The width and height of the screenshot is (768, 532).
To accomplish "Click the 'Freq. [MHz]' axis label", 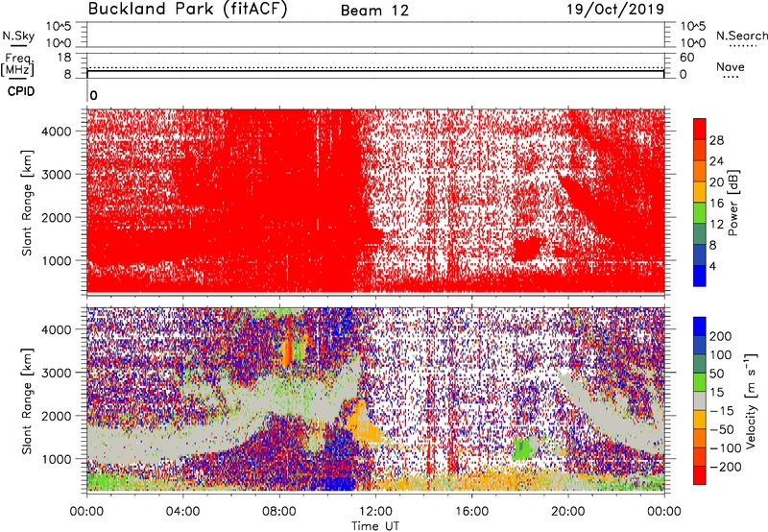I will 18,65.
